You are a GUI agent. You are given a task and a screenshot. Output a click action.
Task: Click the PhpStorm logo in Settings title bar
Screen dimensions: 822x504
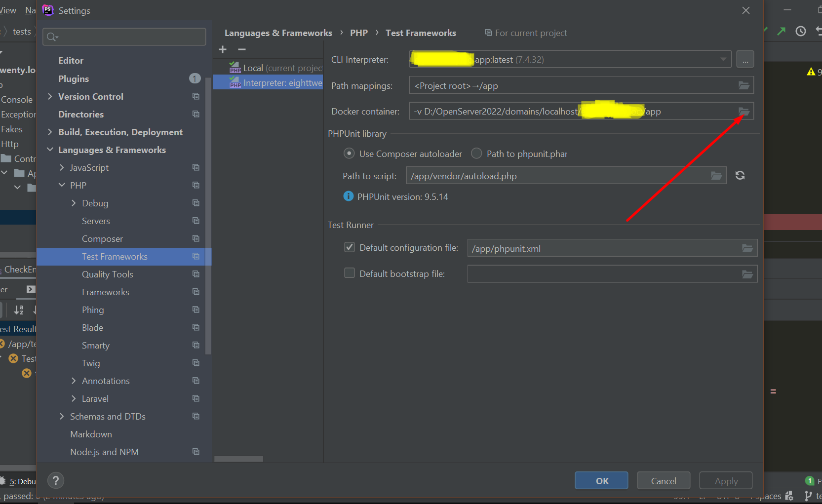[x=48, y=10]
